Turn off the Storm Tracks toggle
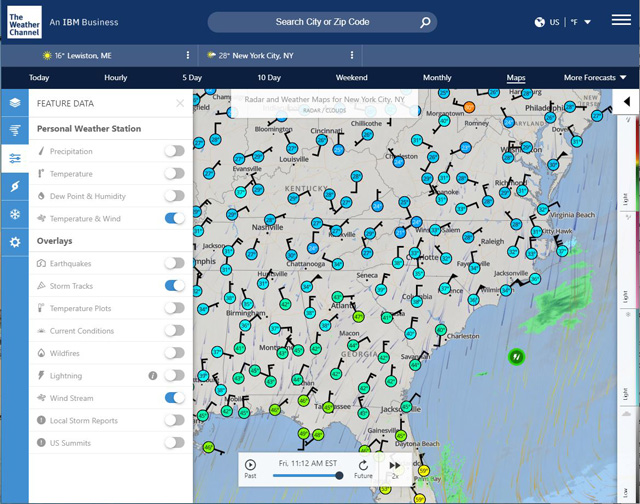This screenshot has height=504, width=640. (174, 286)
